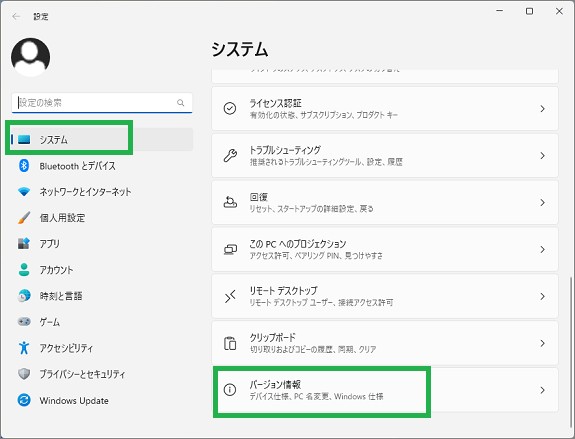
Task: Click the バージョン情報 info circle icon
Action: pyautogui.click(x=230, y=390)
